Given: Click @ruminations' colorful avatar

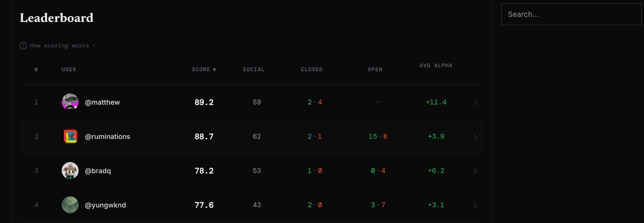Looking at the screenshot, I should [70, 137].
